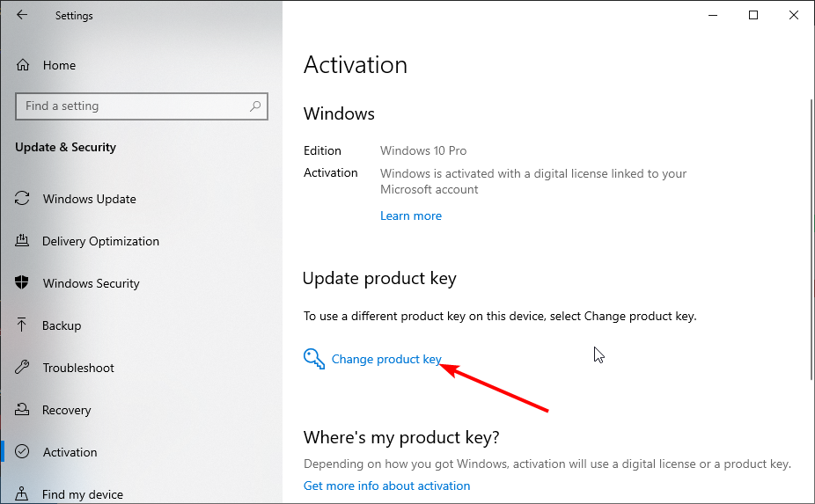Click the Home icon in sidebar
The height and width of the screenshot is (504, 815).
coord(23,65)
